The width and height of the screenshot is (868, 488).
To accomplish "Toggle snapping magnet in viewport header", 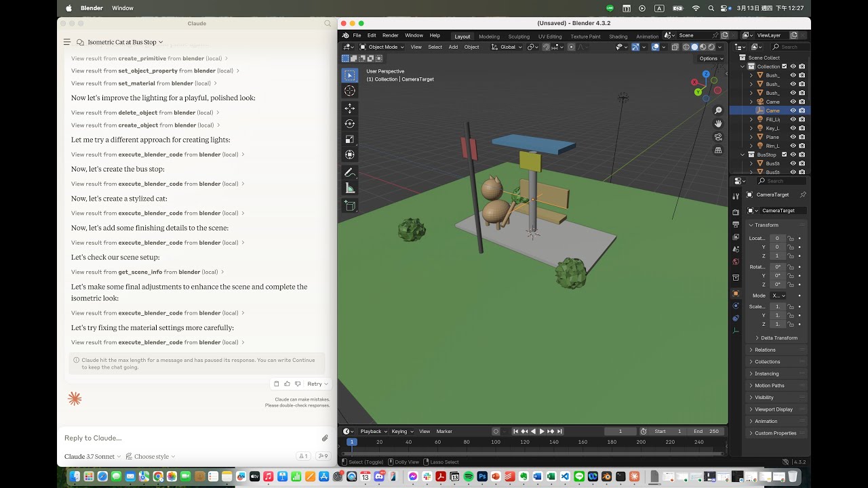I will point(546,47).
